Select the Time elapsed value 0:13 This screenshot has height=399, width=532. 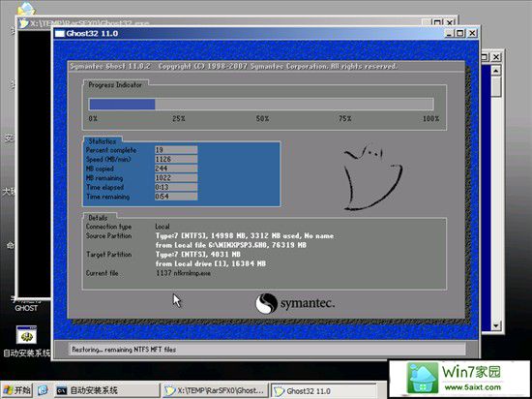tap(176, 187)
